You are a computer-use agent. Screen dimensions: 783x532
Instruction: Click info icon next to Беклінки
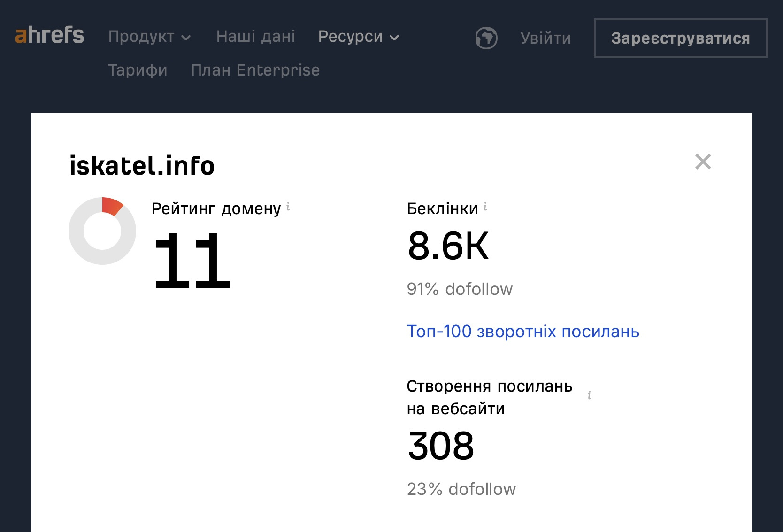coord(485,206)
